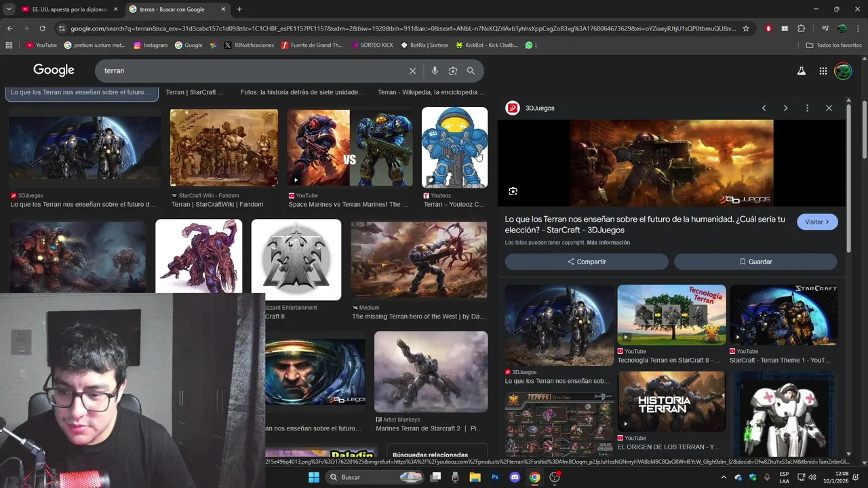Screen dimensions: 868x488
Task: Open missing Terran hero Medium image
Action: [419, 260]
